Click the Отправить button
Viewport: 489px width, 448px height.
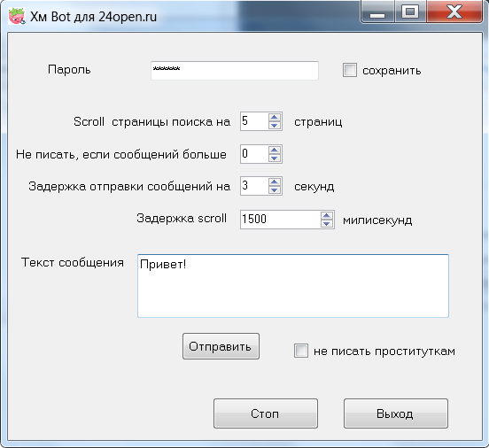point(221,346)
